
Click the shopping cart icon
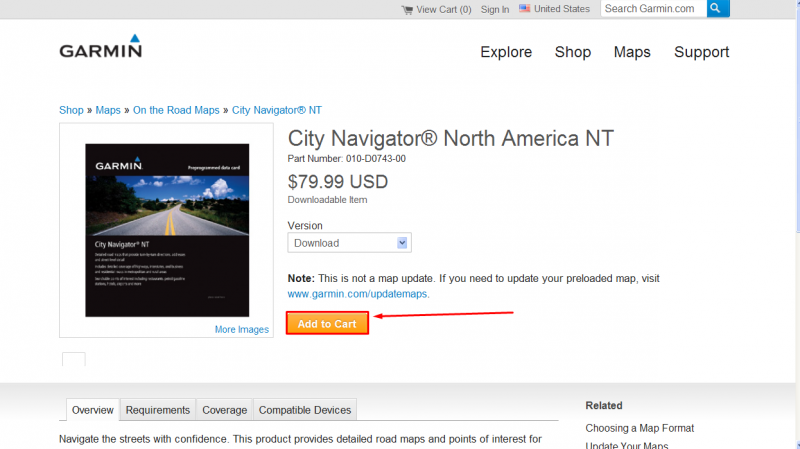[x=407, y=9]
